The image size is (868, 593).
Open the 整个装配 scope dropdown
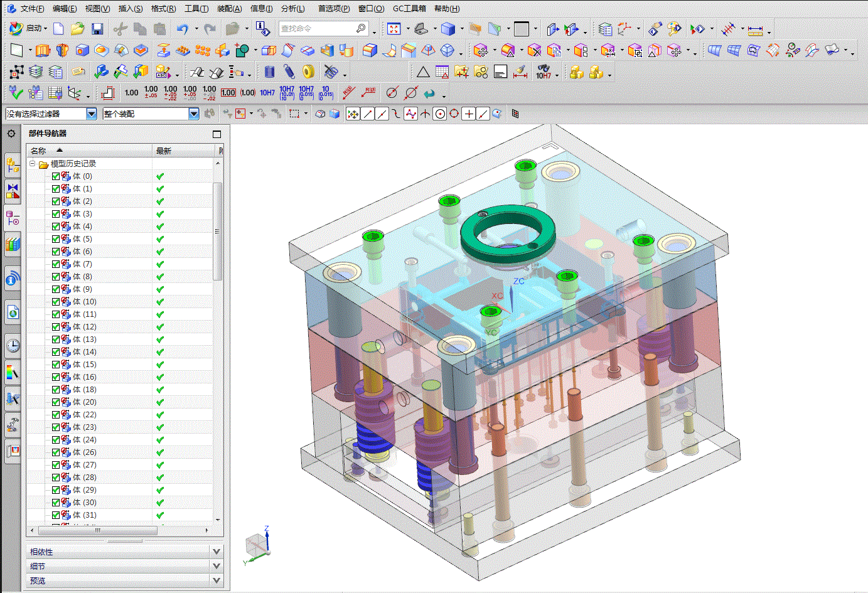(194, 114)
